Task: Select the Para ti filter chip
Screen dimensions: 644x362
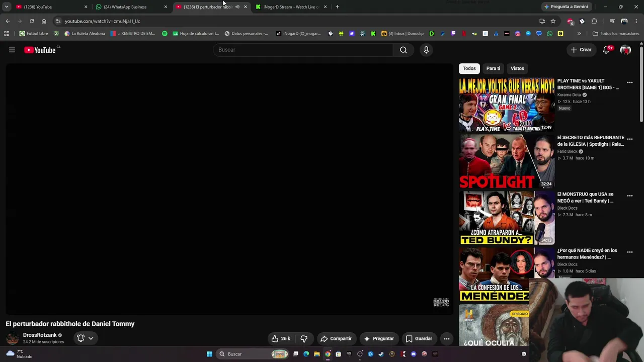Action: 493,68
